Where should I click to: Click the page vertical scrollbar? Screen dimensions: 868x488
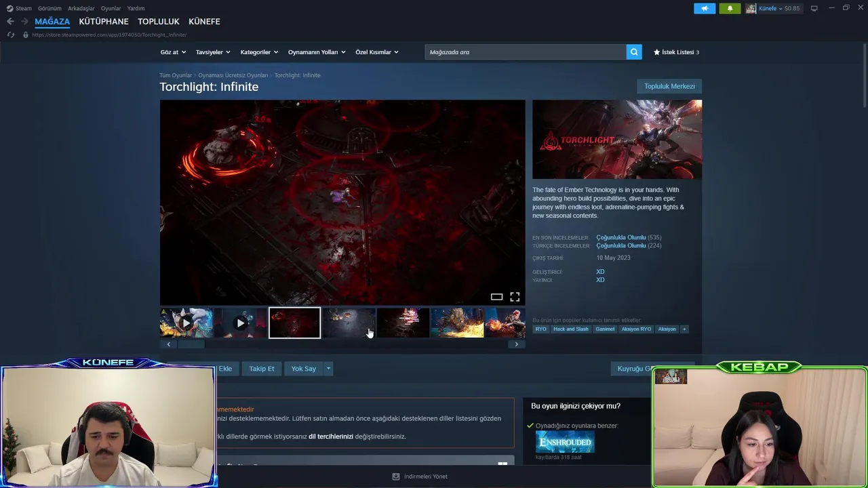(865, 75)
